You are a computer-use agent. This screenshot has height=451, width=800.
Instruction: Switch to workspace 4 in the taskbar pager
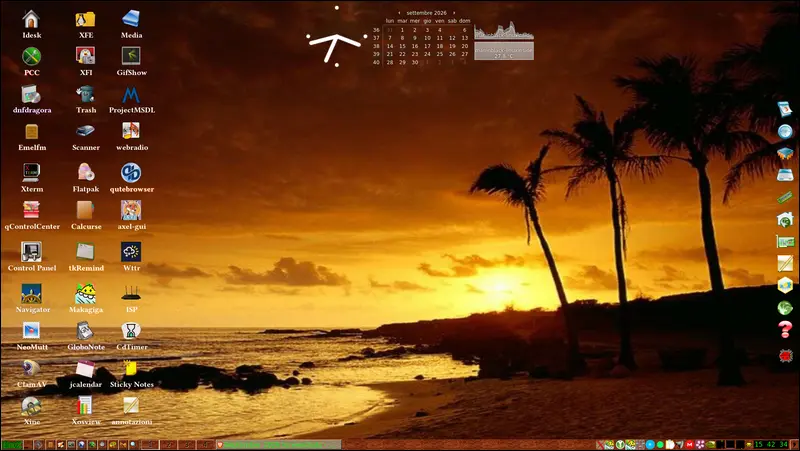205,445
